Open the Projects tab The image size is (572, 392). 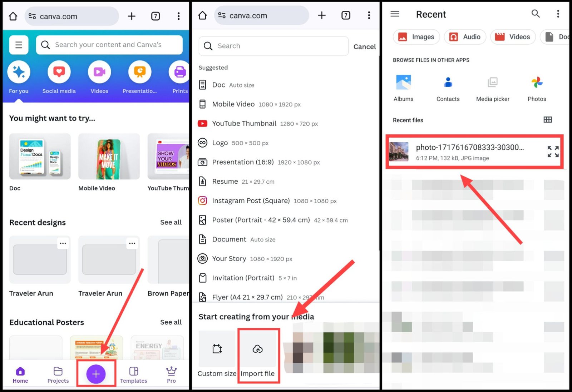[x=58, y=375]
